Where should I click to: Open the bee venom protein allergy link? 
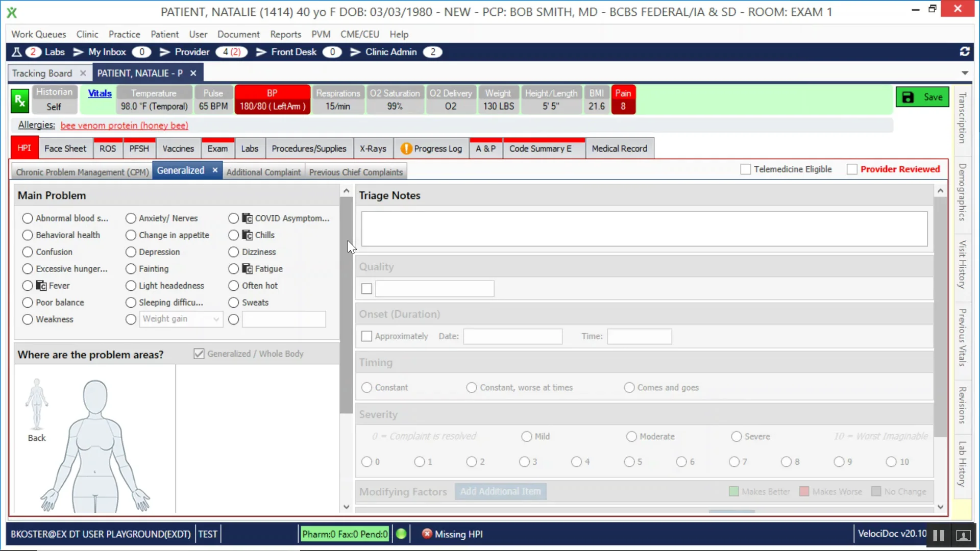[124, 125]
